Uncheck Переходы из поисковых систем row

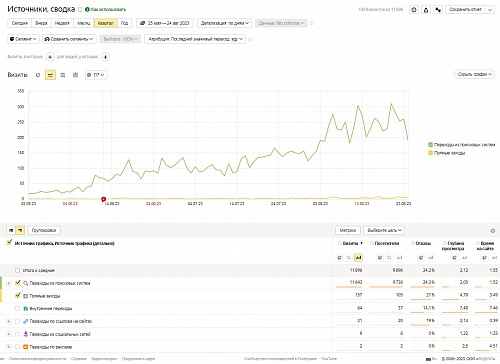coord(18,283)
